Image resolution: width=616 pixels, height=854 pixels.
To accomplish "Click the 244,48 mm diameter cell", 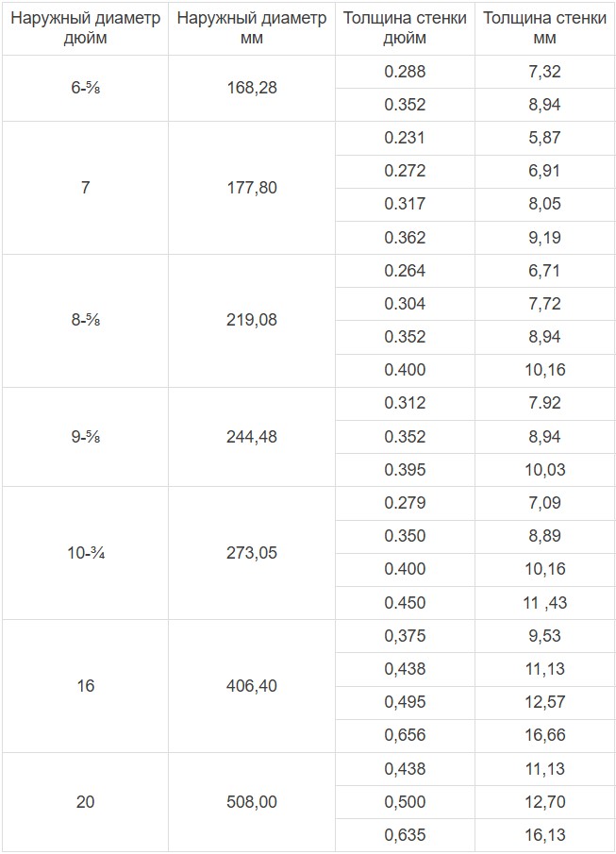I will pos(252,437).
